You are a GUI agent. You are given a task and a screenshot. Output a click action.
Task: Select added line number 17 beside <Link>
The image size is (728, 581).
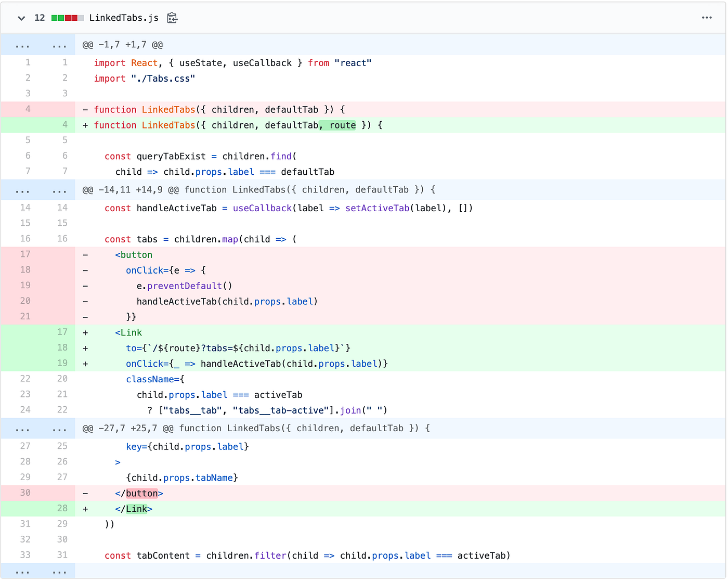pos(62,332)
